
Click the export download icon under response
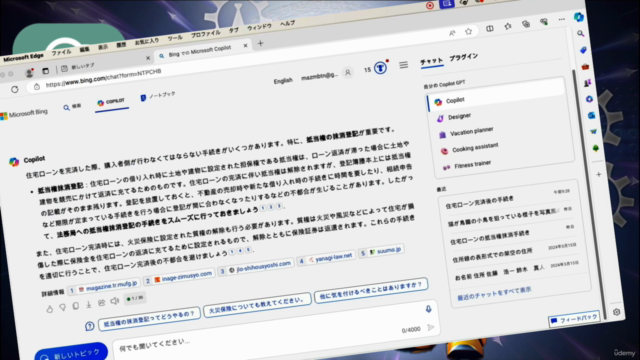click(89, 304)
